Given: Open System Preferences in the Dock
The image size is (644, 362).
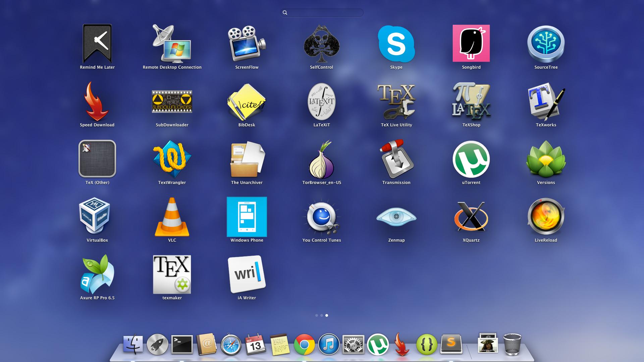Looking at the screenshot, I should pyautogui.click(x=353, y=344).
